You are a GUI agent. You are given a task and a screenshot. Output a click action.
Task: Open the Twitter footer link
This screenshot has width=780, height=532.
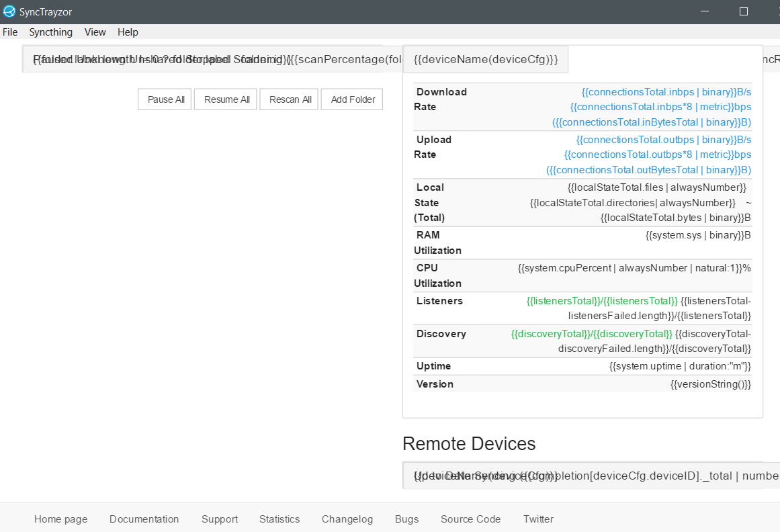coord(538,519)
